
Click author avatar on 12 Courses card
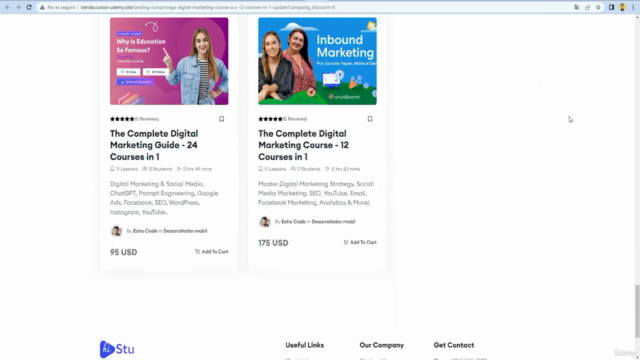click(x=264, y=222)
